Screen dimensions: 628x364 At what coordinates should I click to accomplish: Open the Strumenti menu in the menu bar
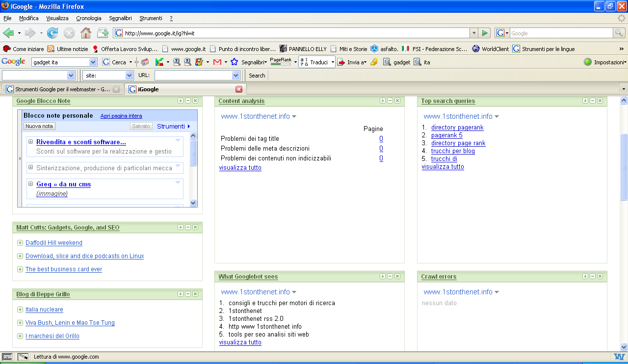click(x=151, y=18)
